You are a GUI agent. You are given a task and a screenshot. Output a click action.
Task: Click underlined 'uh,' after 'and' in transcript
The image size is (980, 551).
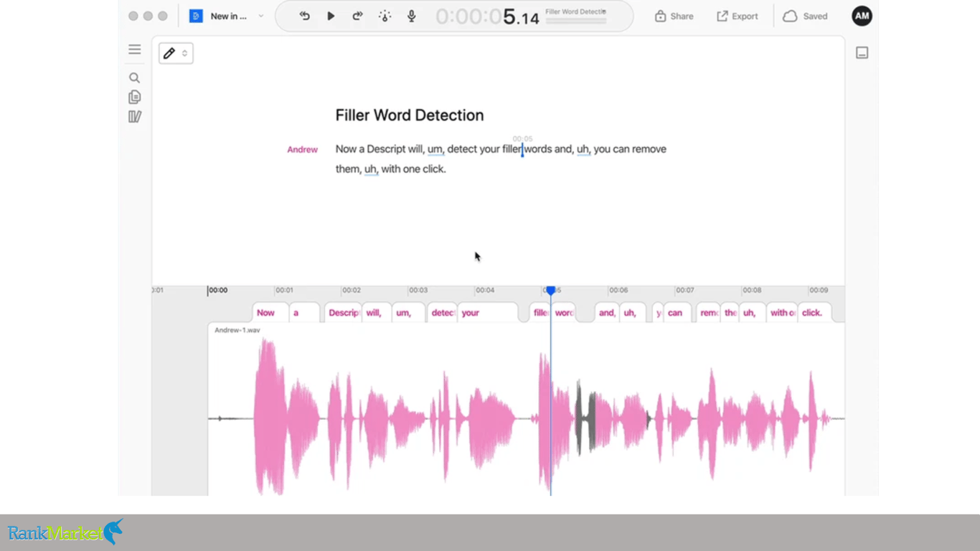click(x=584, y=149)
